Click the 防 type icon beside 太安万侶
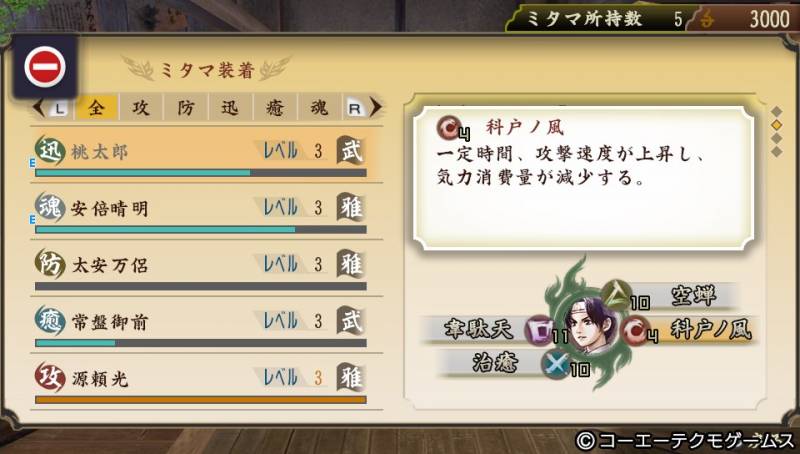 pyautogui.click(x=50, y=264)
